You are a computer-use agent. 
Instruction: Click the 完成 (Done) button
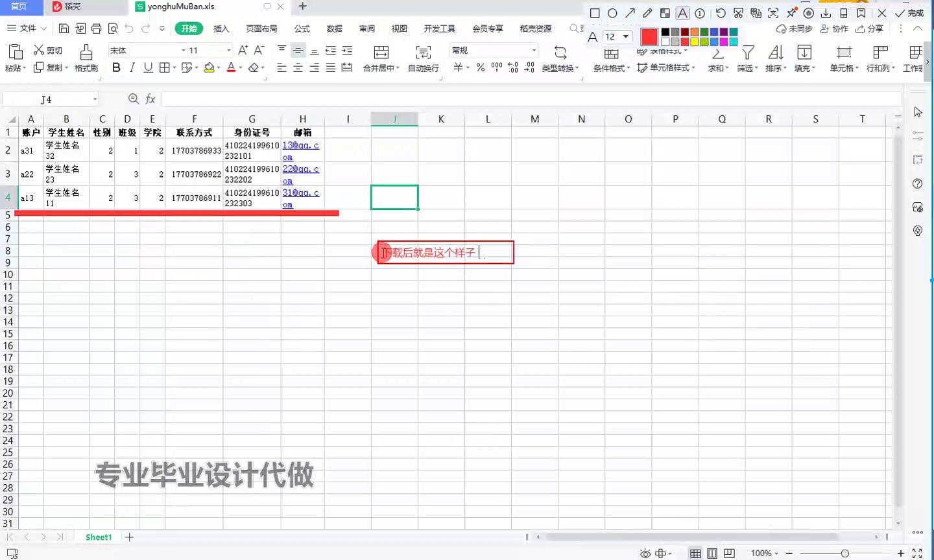909,13
